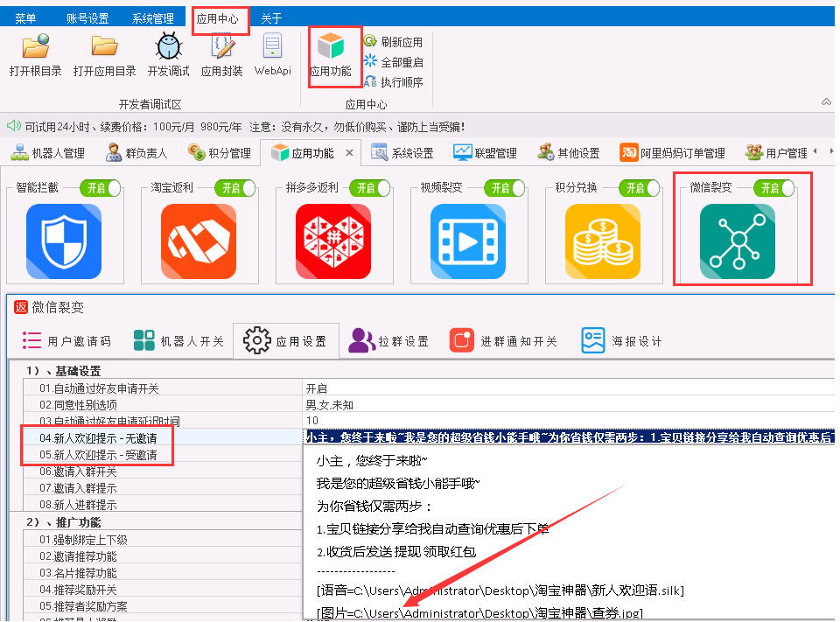Click 刷新应用 refresh icon
The height and width of the screenshot is (622, 840).
pos(370,41)
